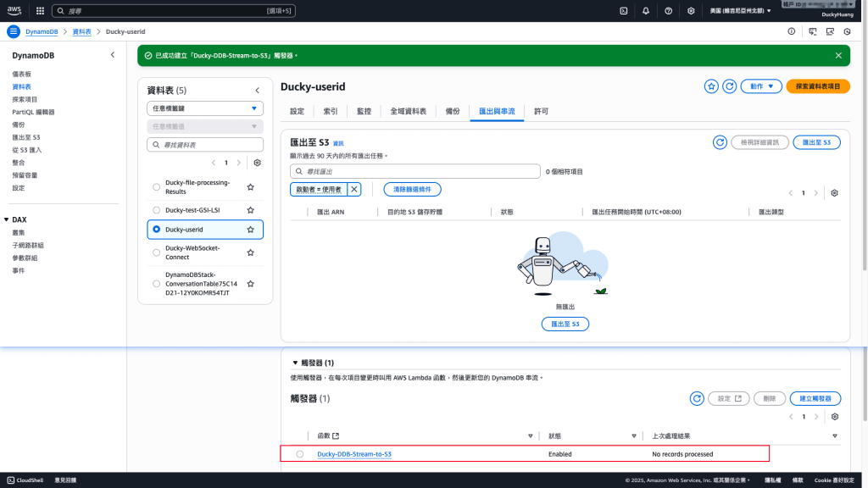
Task: Focus the find exports search field
Action: click(415, 171)
